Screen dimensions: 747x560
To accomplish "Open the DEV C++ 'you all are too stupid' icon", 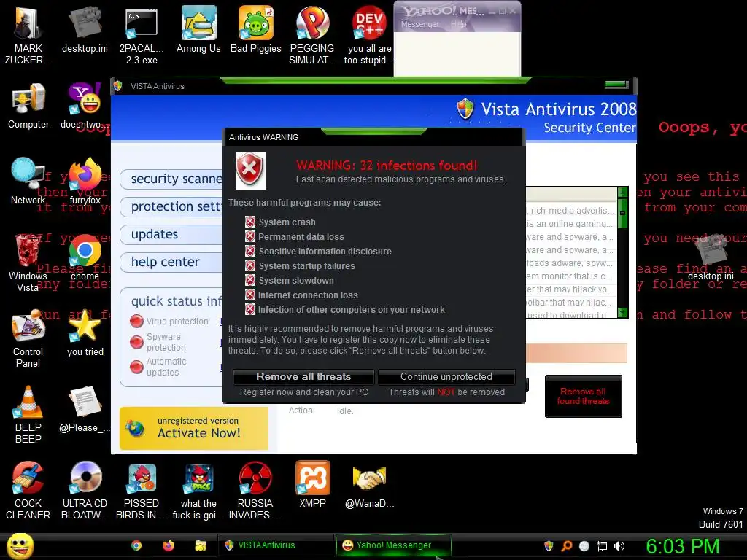I will (x=369, y=34).
